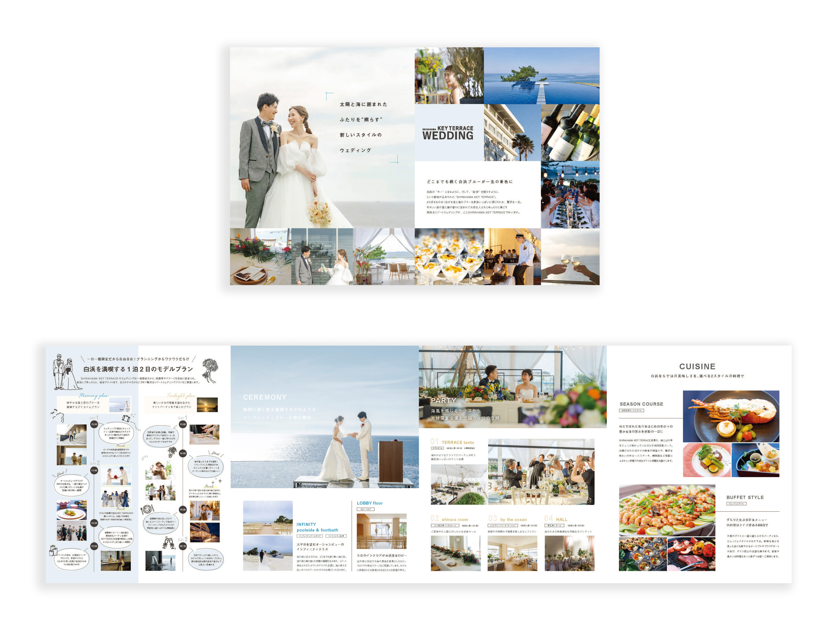Click the Lobby floor chapel photo
Screen dimensions: 840x628
point(381,531)
